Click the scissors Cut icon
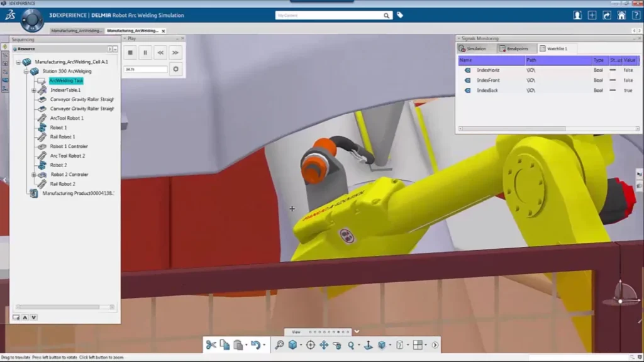Image resolution: width=644 pixels, height=362 pixels. 211,345
